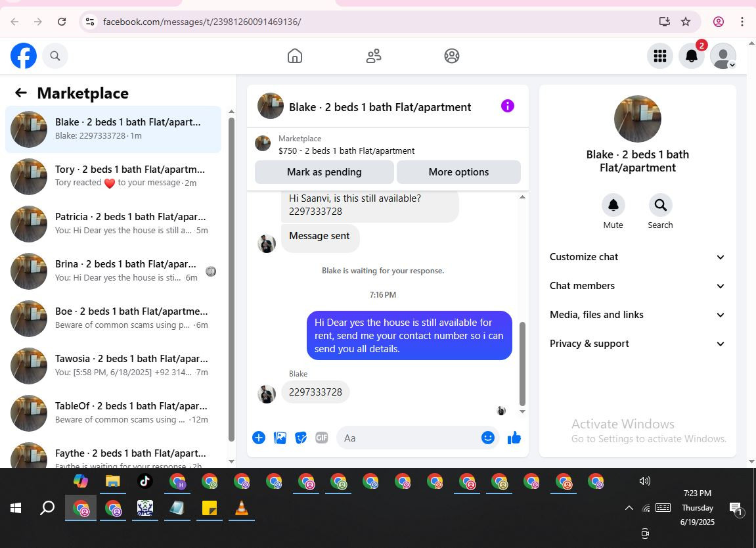756x548 pixels.
Task: Go to the Home feed icon
Action: click(x=295, y=56)
